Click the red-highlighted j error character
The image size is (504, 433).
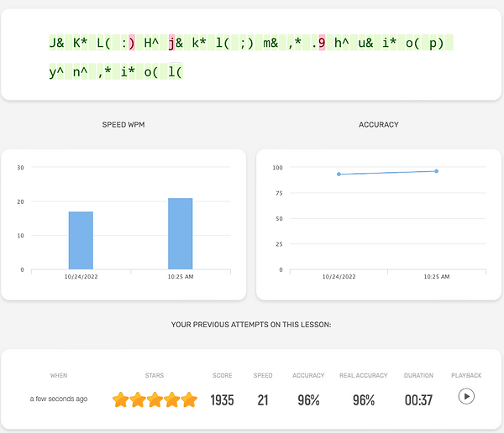point(172,43)
